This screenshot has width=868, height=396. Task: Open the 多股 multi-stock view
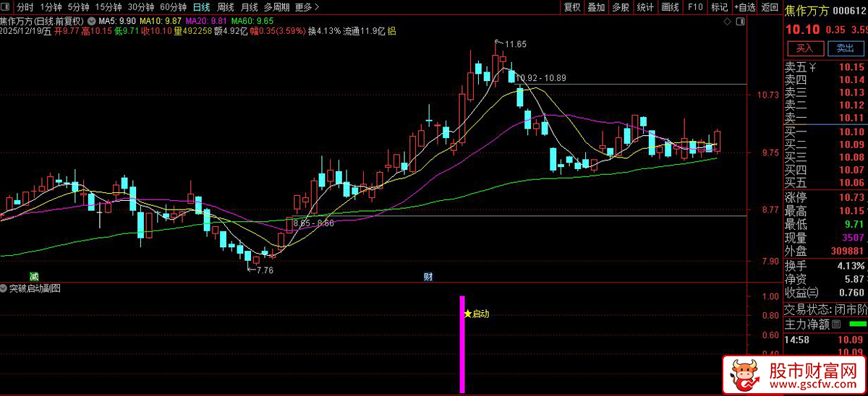[x=621, y=7]
